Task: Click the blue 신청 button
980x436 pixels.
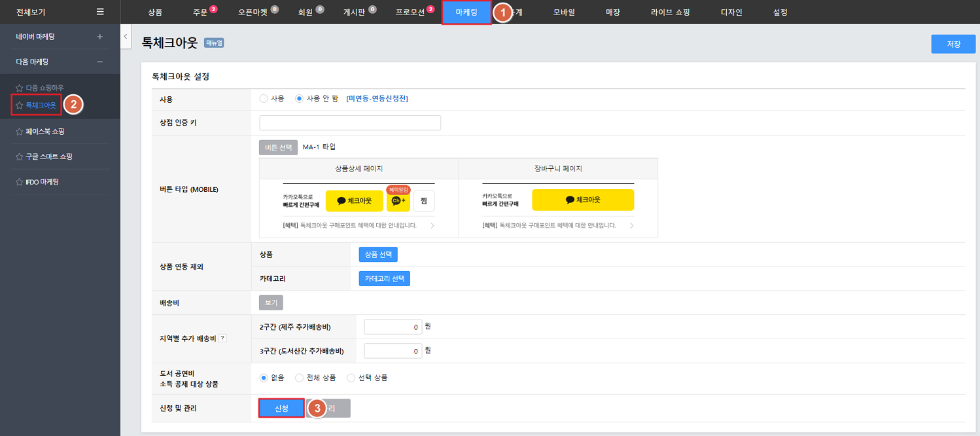Action: [281, 409]
